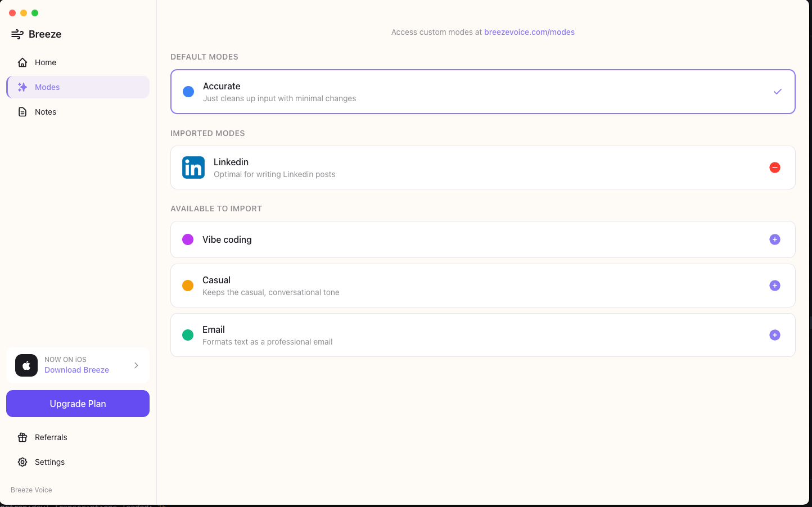Import the Vibe coding mode
812x507 pixels.
click(x=775, y=239)
